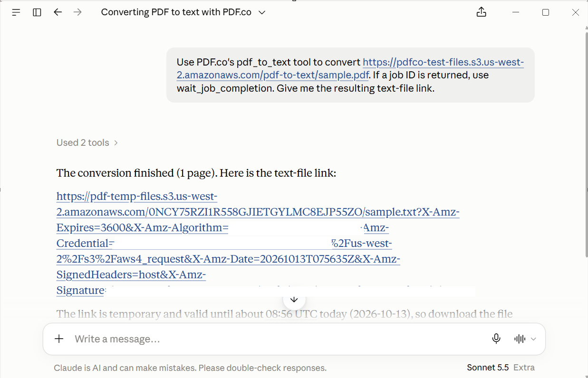
Task: Go forward with the right arrow
Action: click(x=77, y=13)
